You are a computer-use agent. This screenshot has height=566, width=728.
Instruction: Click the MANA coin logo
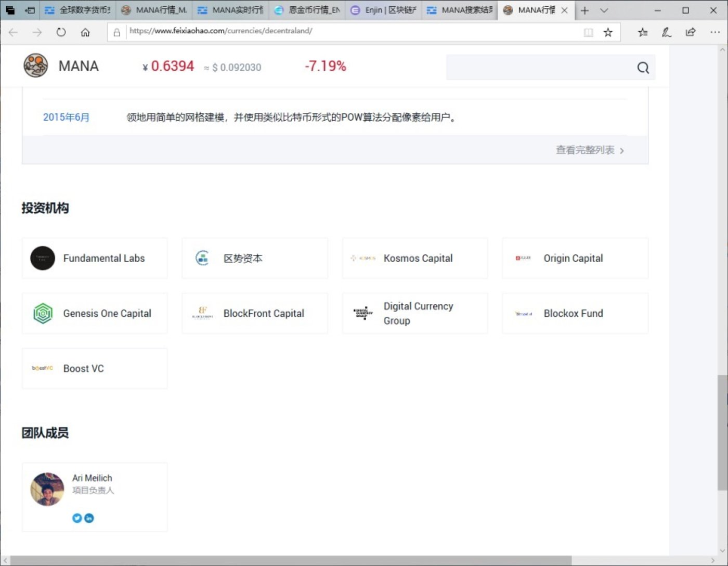coord(35,66)
